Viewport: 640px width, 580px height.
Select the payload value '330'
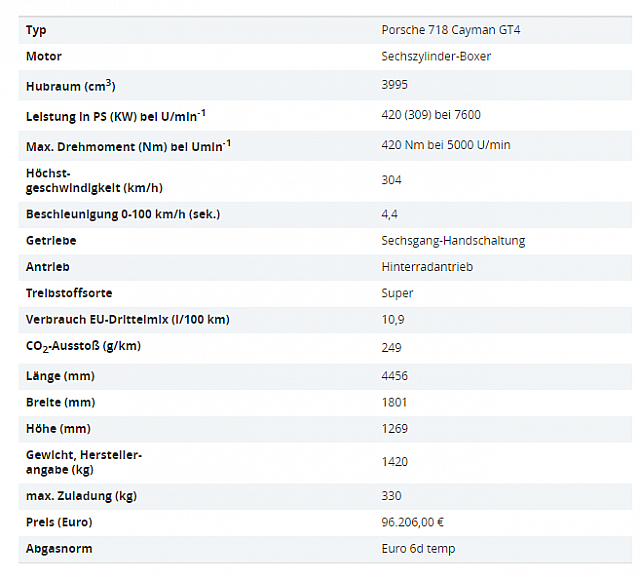pos(391,496)
